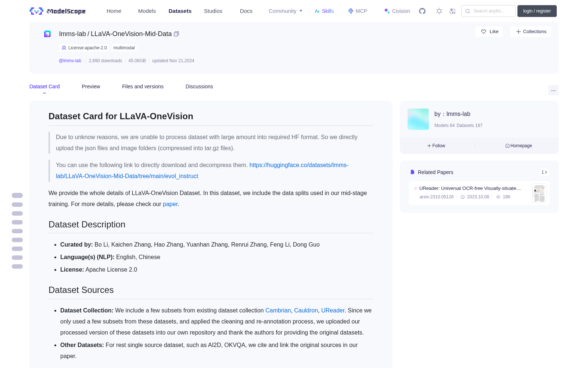Screen dimensions: 588x368
Task: Click the plus icon beside Follow
Action: point(429,146)
